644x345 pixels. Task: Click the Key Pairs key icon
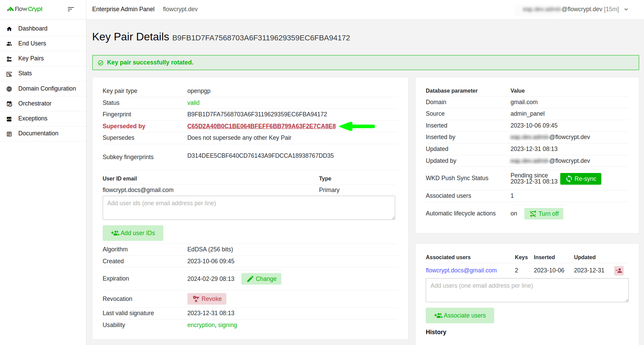[x=9, y=59]
